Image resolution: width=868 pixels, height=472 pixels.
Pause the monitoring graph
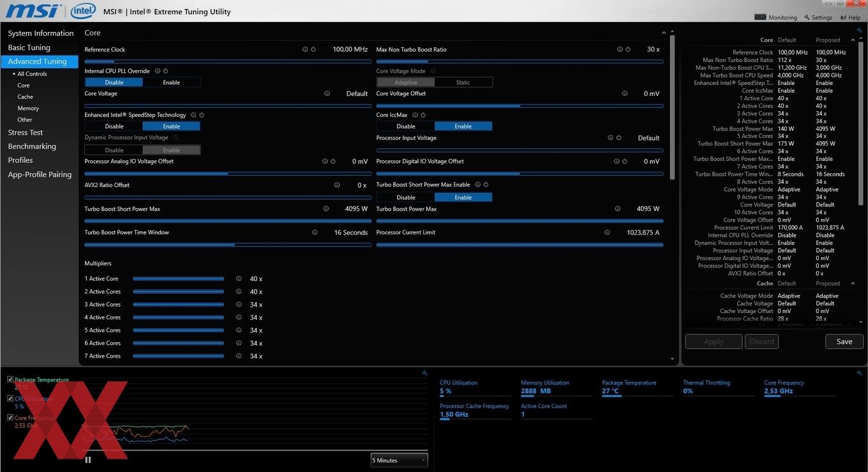[x=88, y=460]
